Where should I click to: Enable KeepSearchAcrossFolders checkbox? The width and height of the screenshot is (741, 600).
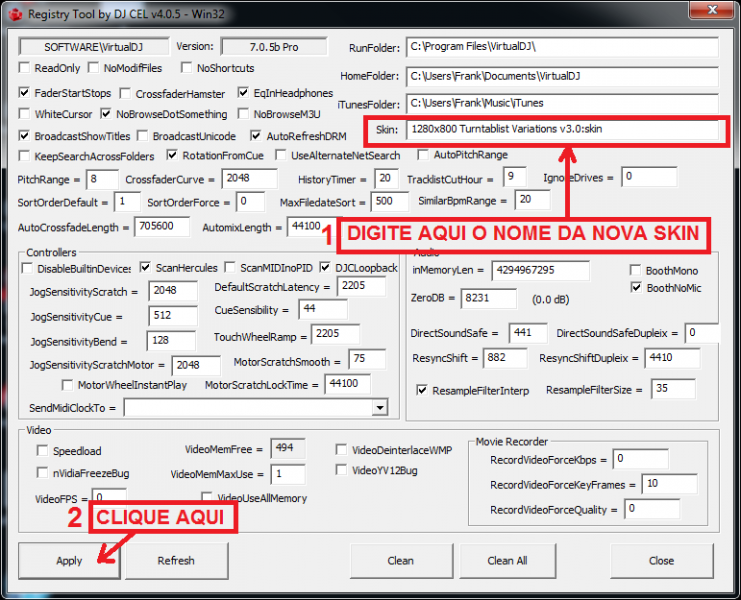[x=24, y=156]
